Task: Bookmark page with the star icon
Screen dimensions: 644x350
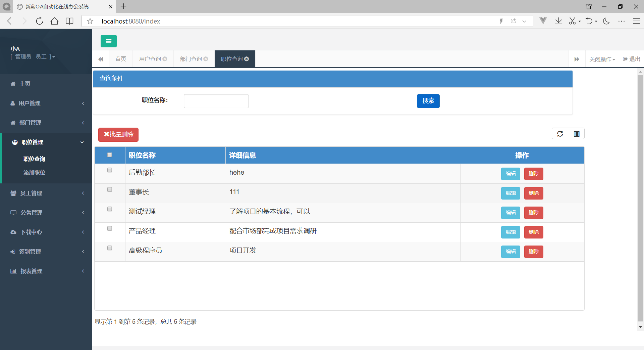Action: 90,21
